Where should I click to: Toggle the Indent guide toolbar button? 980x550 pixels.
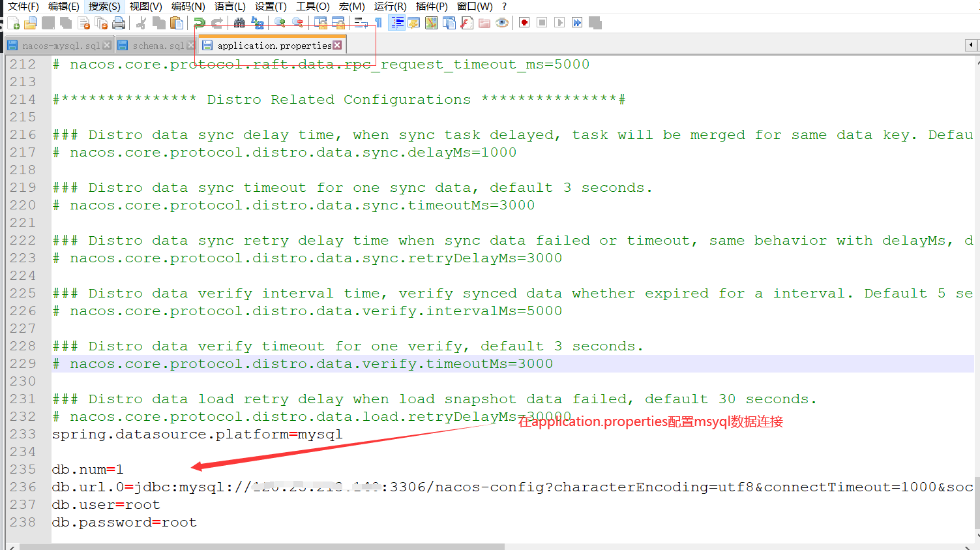396,23
